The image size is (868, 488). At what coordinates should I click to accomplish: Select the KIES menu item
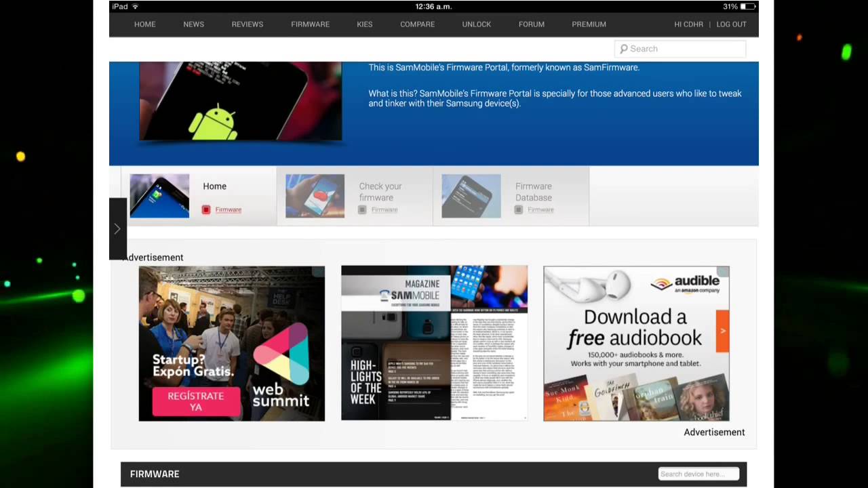click(x=365, y=24)
